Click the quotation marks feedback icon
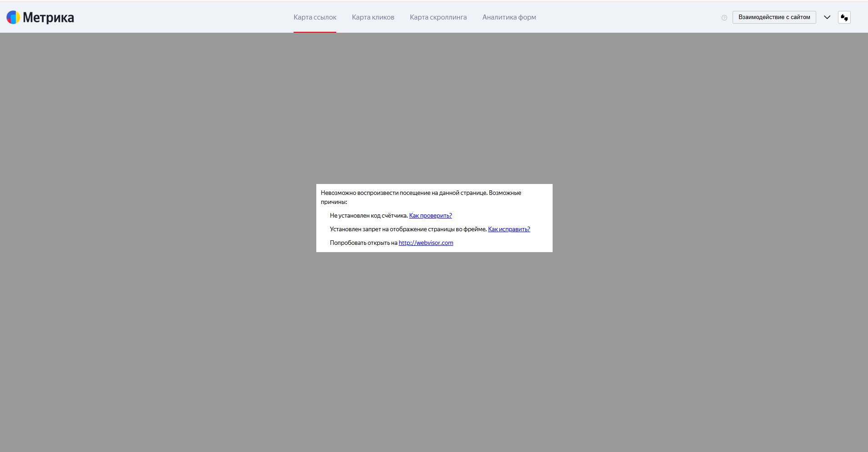This screenshot has width=868, height=452. [x=844, y=17]
